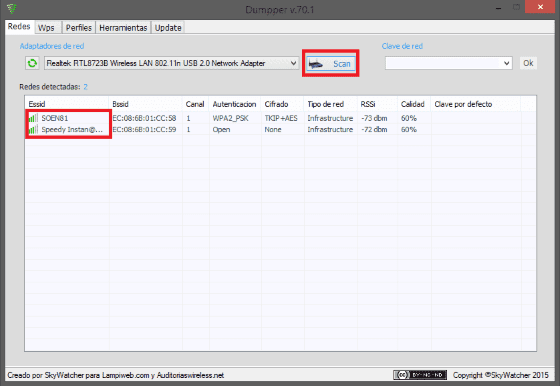560x386 pixels.
Task: Click the None cipher cell
Action: tap(273, 130)
